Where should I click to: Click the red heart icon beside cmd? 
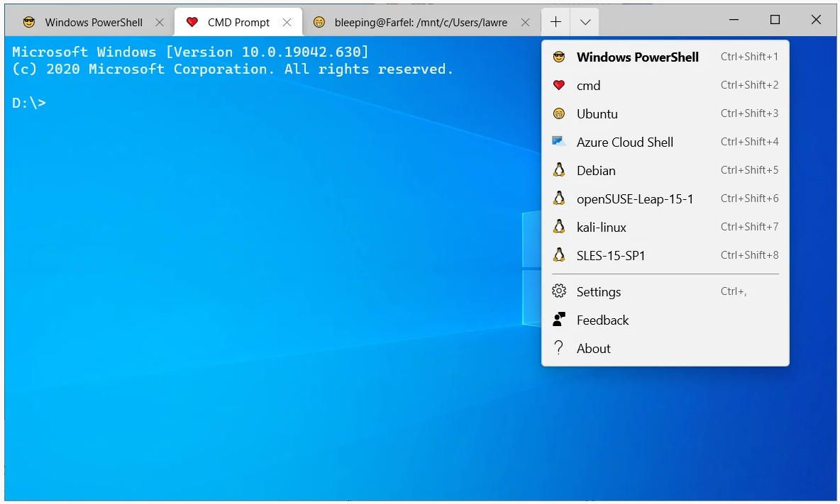(x=559, y=86)
